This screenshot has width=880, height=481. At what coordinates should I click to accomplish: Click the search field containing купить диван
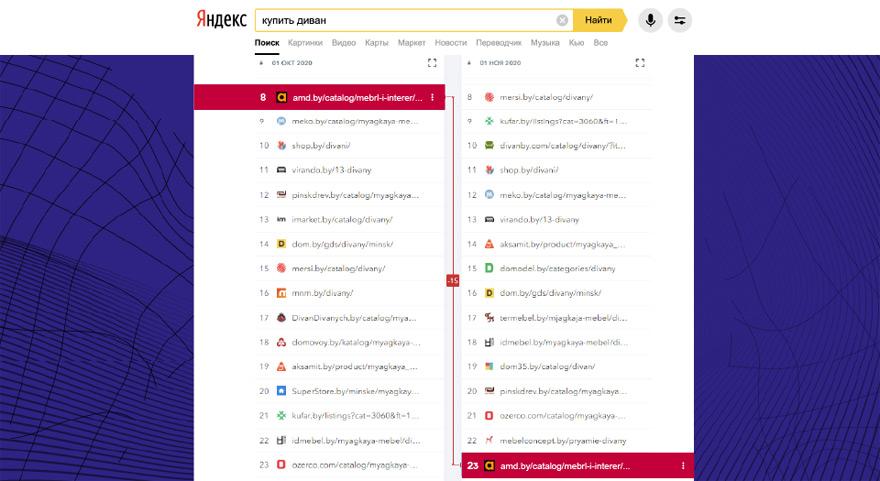pos(405,20)
